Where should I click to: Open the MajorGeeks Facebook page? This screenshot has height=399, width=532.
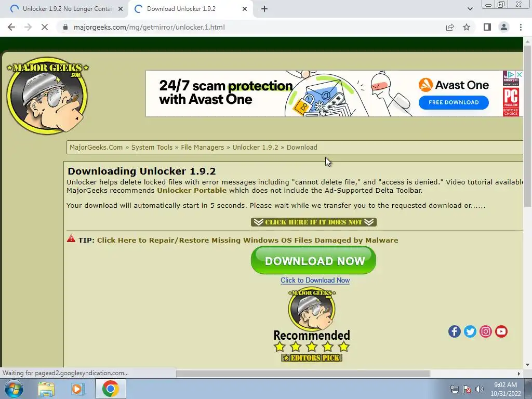point(454,331)
